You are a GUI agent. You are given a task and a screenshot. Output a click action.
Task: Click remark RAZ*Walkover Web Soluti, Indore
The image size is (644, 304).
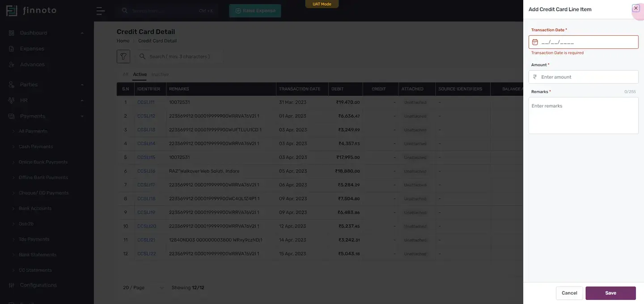(x=204, y=171)
